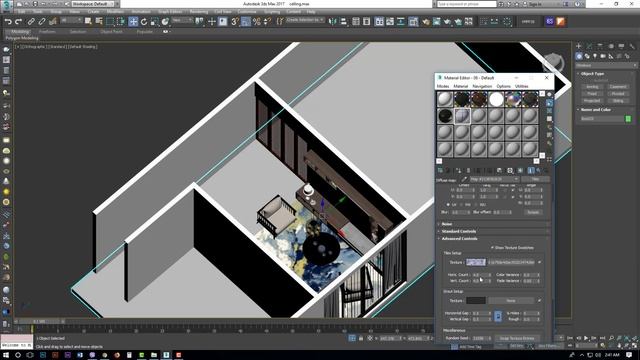Image resolution: width=640 pixels, height=360 pixels.
Task: Click the None grout texture map button
Action: pyautogui.click(x=511, y=300)
